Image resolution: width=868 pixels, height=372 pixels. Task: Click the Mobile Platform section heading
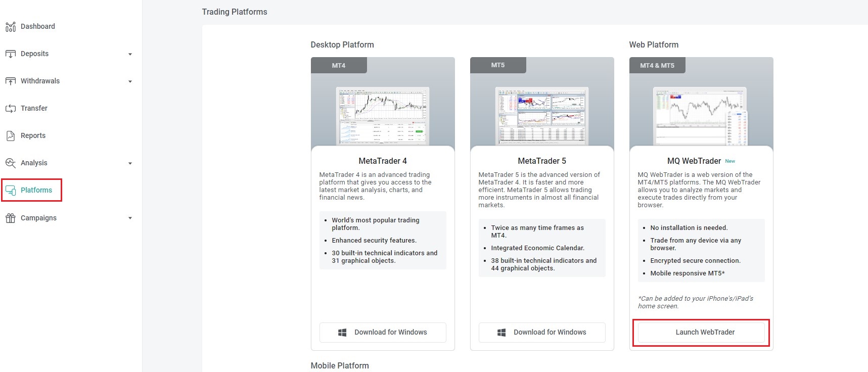340,365
